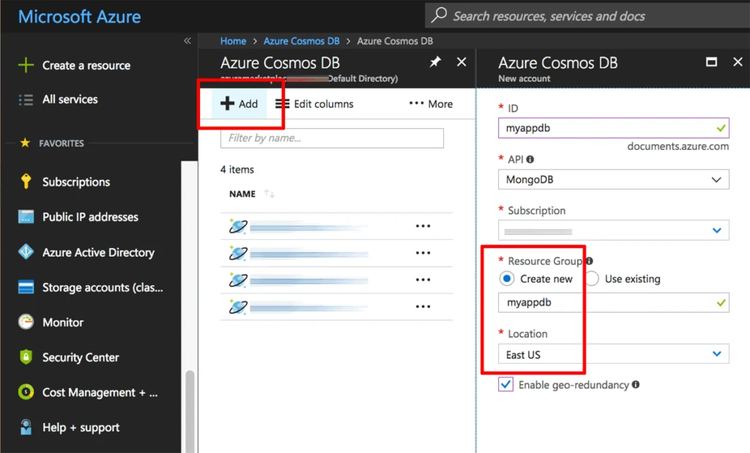Open All services menu item

point(70,99)
